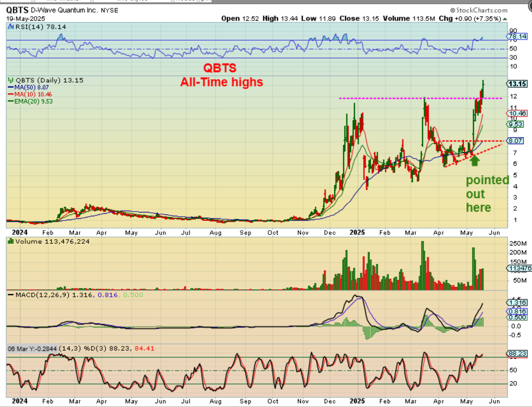This screenshot has width=532, height=407.
Task: Click 2025 on the price chart's date axis
Action: click(357, 232)
